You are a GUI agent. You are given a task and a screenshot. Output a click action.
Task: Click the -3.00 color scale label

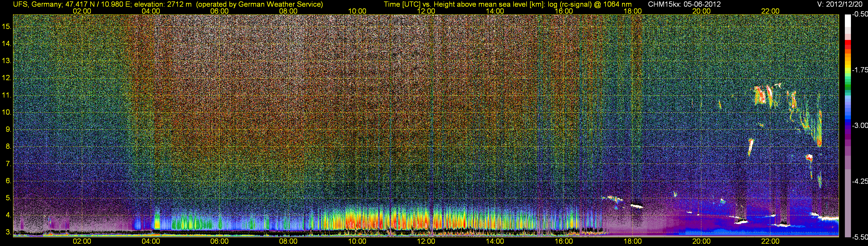click(860, 126)
